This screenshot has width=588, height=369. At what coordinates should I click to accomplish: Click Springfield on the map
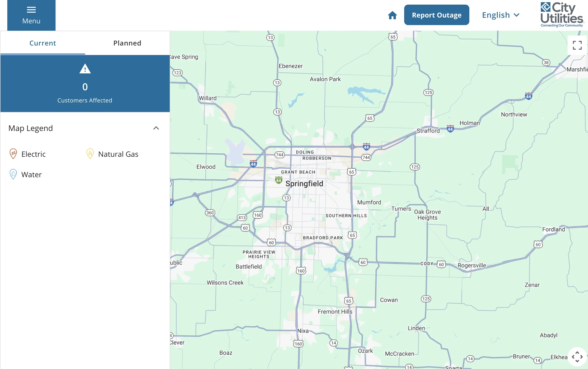(x=304, y=184)
